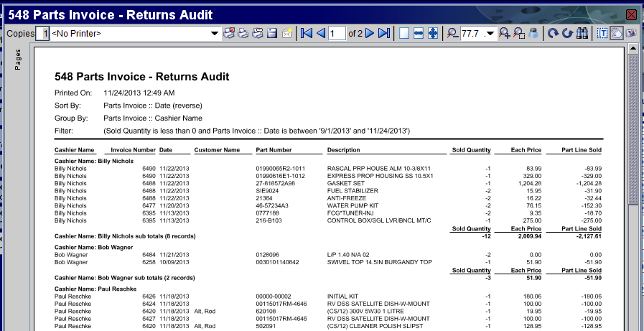Click the zoom out magnifier icon
The width and height of the screenshot is (644, 331).
point(452,33)
